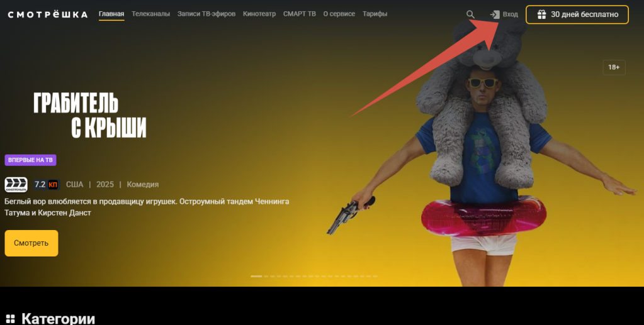Image resolution: width=644 pixels, height=325 pixels.
Task: Select the last carousel slide dot
Action: tap(375, 276)
